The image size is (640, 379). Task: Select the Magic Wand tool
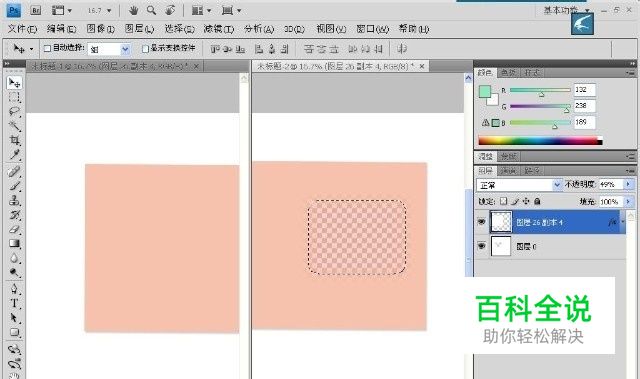tap(14, 126)
